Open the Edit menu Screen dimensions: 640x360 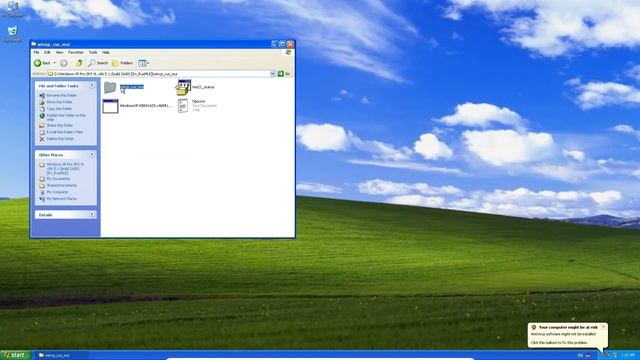tap(47, 52)
